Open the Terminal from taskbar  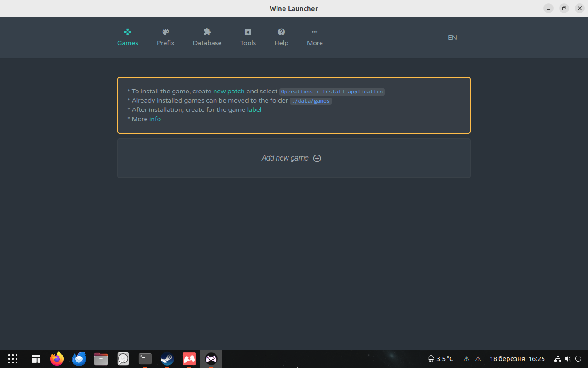[145, 359]
